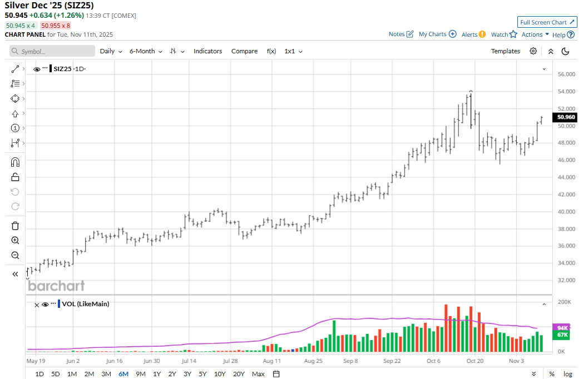Click the Notes link
The image size is (588, 379).
click(x=397, y=34)
